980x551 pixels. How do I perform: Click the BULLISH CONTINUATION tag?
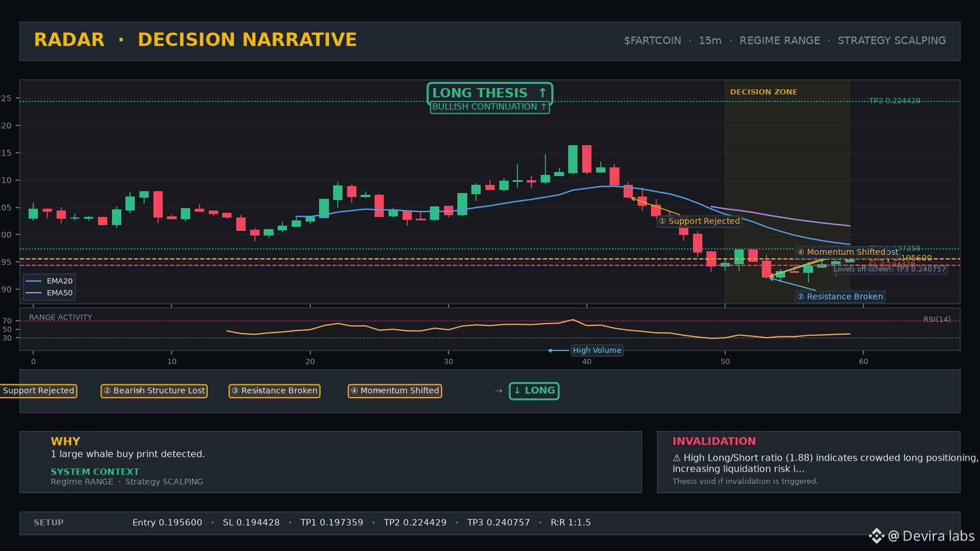tap(489, 107)
